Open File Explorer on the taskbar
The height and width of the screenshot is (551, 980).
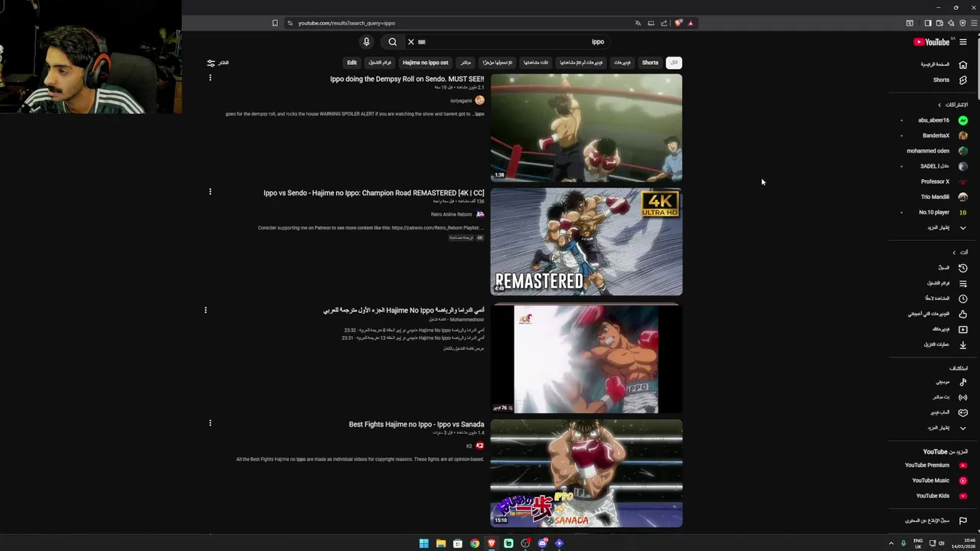tap(441, 543)
